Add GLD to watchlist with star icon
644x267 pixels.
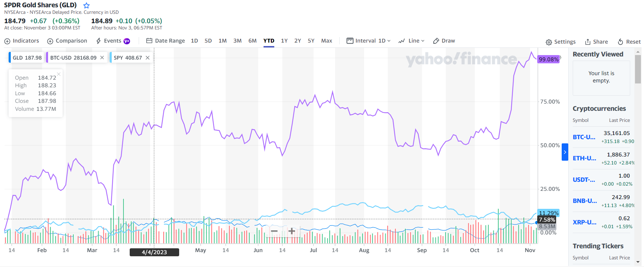(x=86, y=6)
